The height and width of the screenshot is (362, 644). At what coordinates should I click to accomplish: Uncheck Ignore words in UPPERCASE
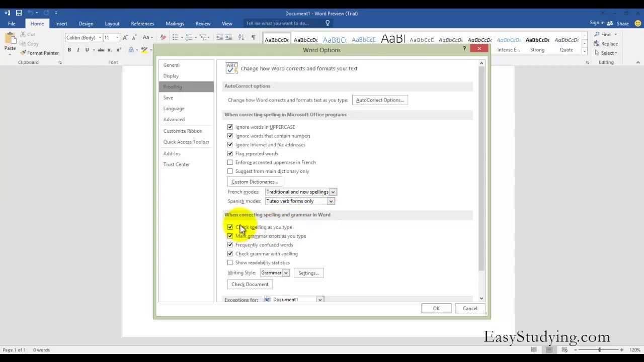230,127
